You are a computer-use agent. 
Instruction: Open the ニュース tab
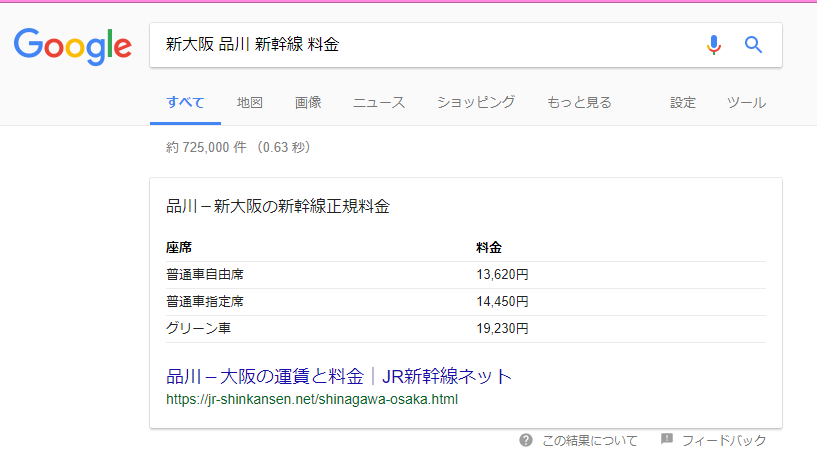click(x=379, y=103)
